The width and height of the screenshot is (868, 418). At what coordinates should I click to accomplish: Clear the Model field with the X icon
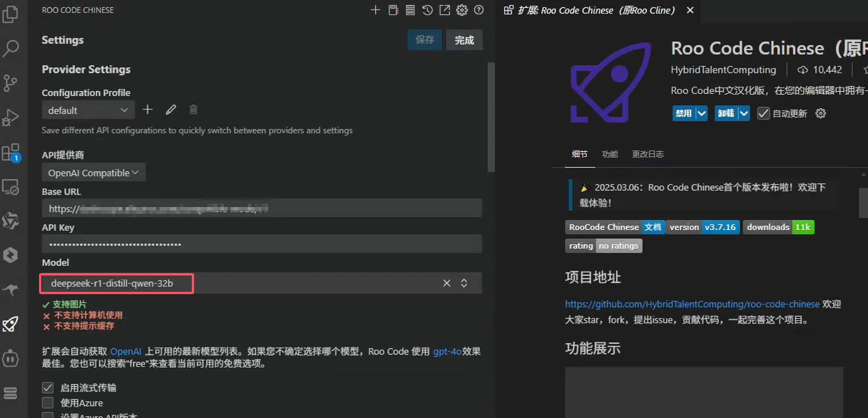tap(446, 283)
